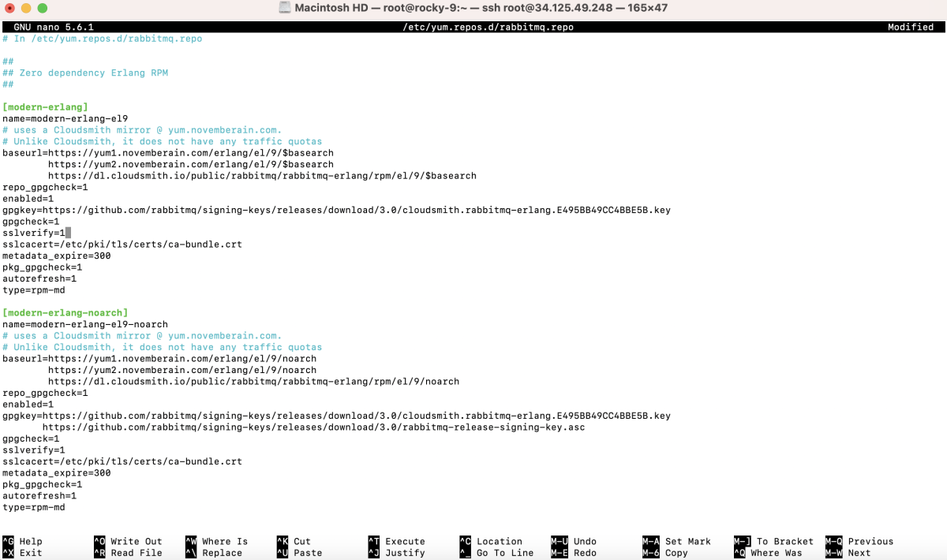Click the ^X Exit shortcut label

pos(23,553)
